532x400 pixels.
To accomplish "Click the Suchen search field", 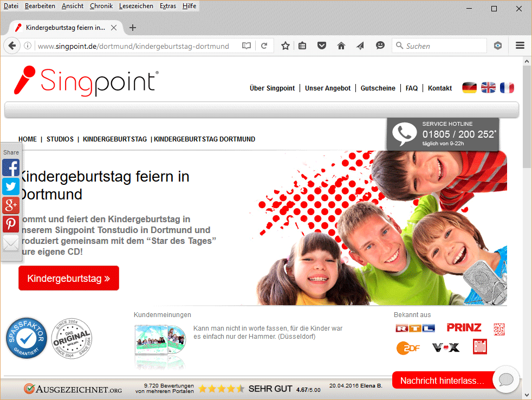I will 439,46.
